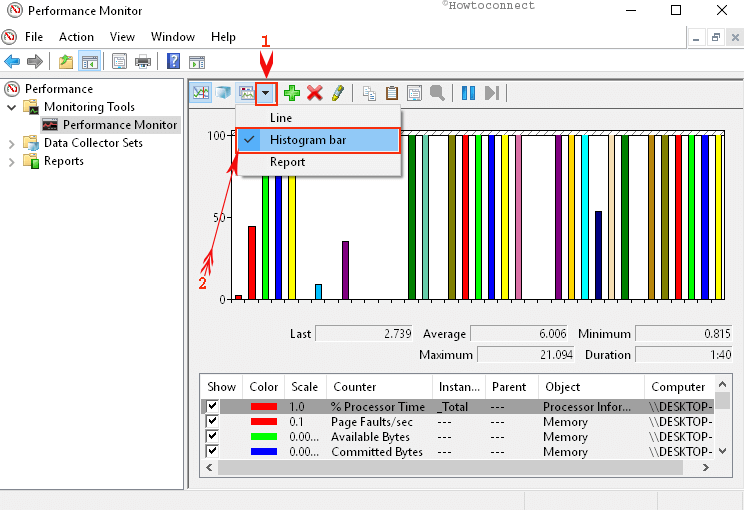This screenshot has width=744, height=510.
Task: Choose Histogram bar menu option
Action: [318, 140]
